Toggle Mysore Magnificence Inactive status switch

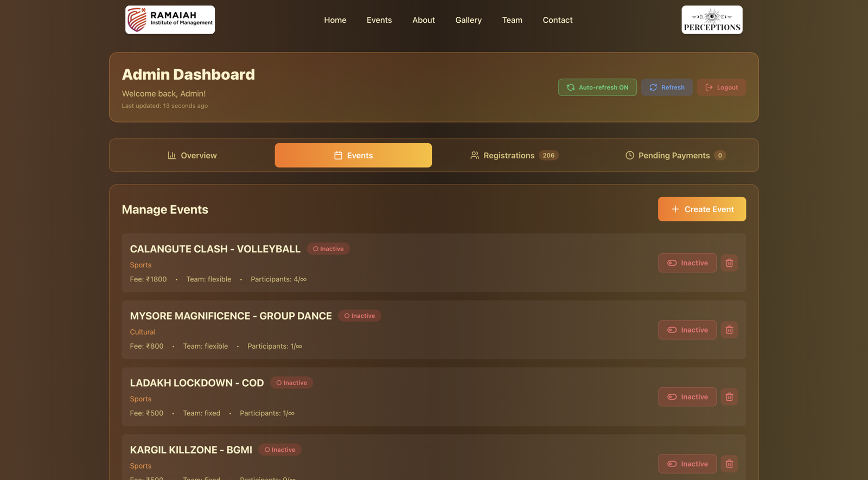687,330
